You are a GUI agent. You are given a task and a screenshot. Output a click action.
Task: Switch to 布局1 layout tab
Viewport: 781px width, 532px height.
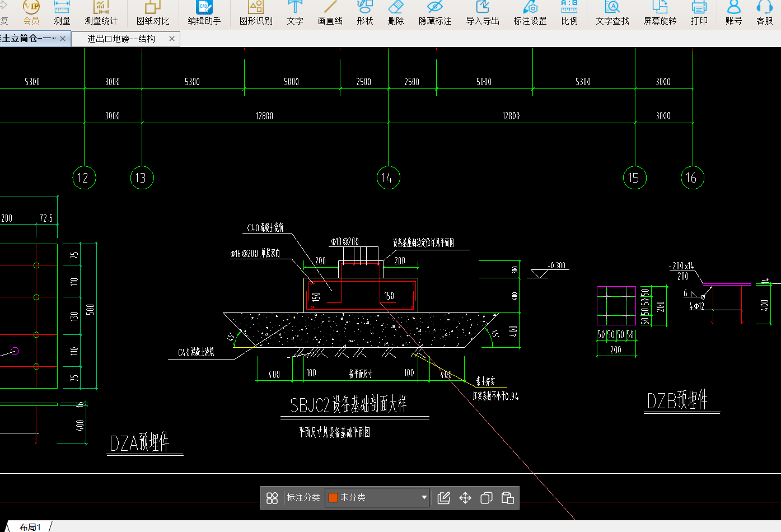[30, 527]
